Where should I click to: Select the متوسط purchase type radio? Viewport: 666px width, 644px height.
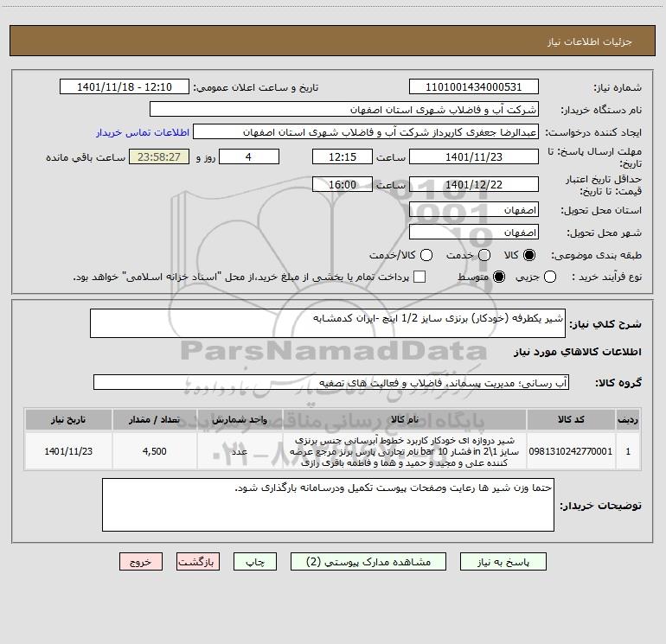tap(499, 277)
